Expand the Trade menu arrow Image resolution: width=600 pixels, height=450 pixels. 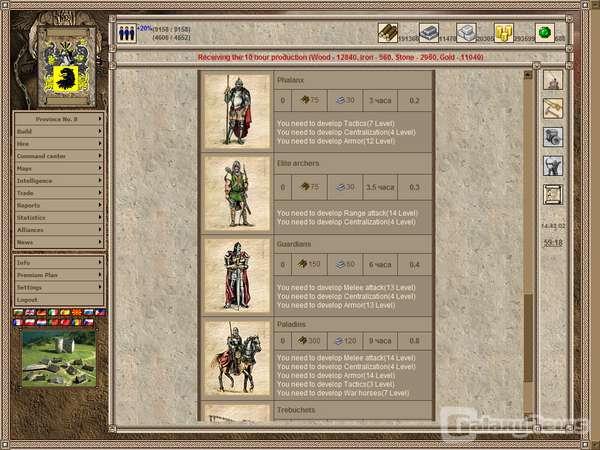point(100,192)
